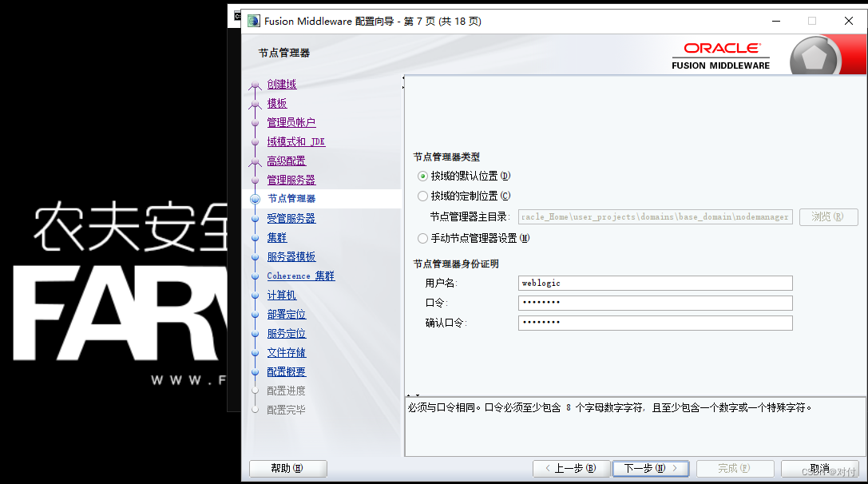The height and width of the screenshot is (484, 868).
Task: Click Oracle Fusion Middleware logo
Action: (721, 56)
